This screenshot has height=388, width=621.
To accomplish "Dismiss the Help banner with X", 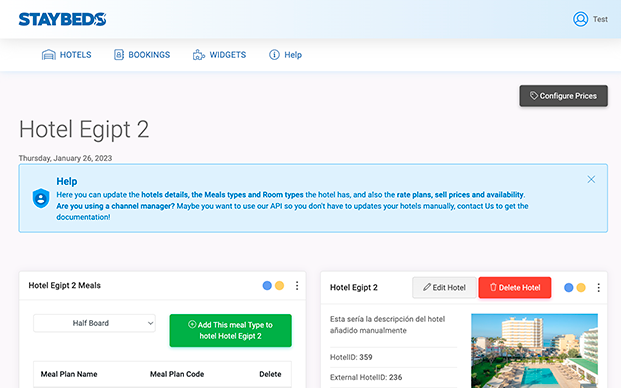I will [x=591, y=179].
